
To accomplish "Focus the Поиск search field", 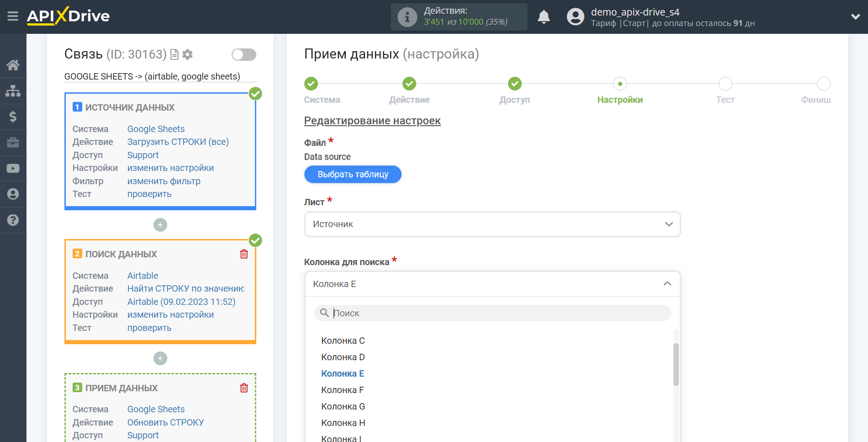I will pyautogui.click(x=492, y=313).
